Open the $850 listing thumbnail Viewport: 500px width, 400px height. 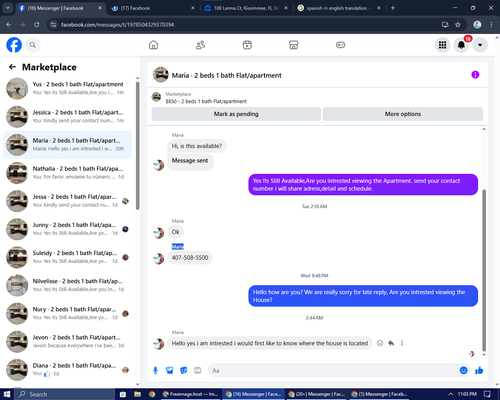[156, 97]
